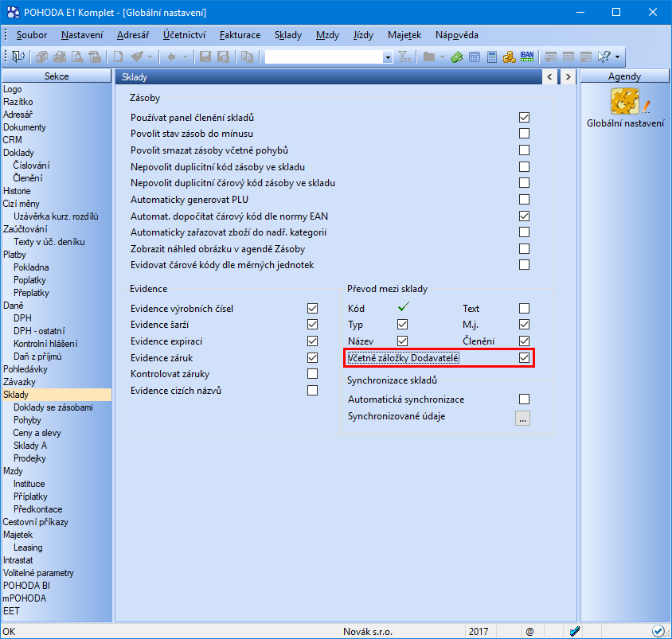Tick the Text checkbox in Převod mezi sklady
This screenshot has height=639, width=672.
(524, 309)
